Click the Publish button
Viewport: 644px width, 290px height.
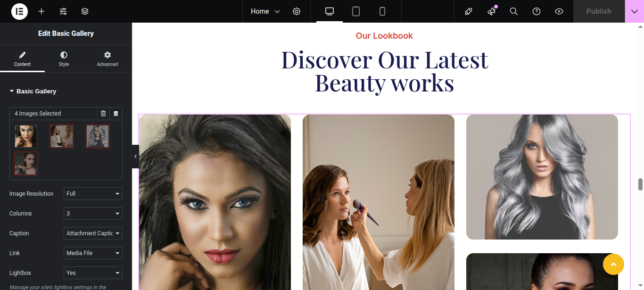599,11
